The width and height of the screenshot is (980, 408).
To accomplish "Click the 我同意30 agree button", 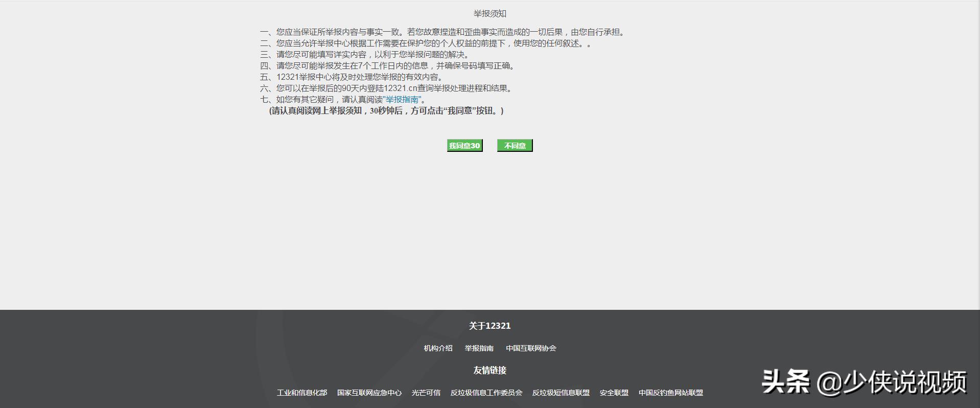I will (x=464, y=146).
